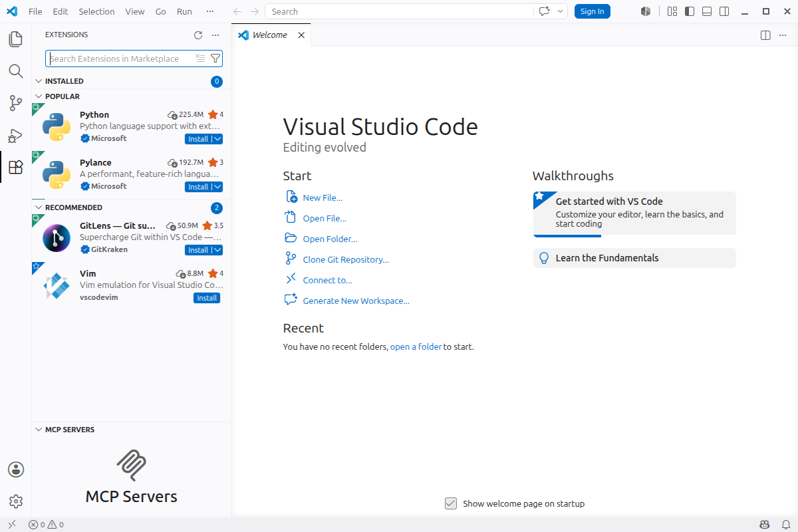
Task: Open the Source Control view
Action: point(15,103)
